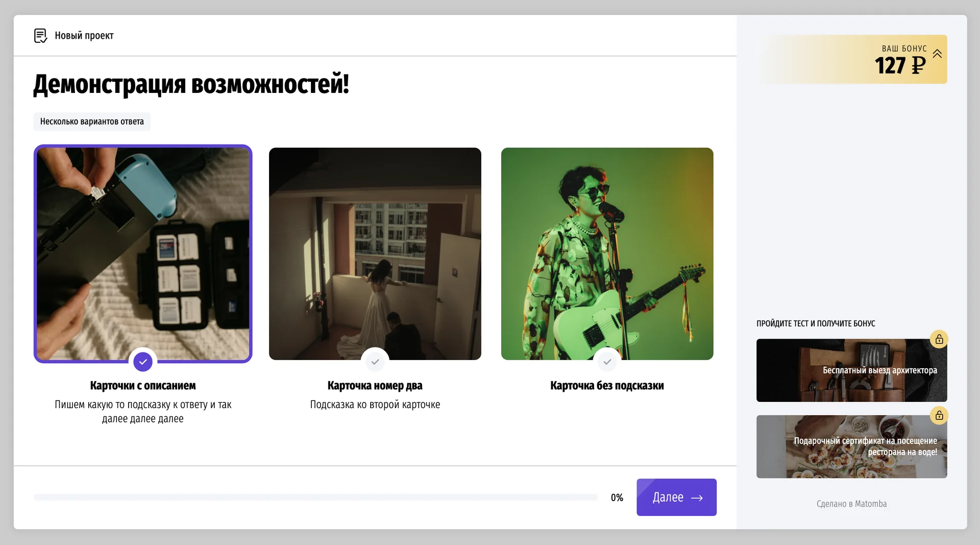Click the Несколько вариантов ответа tag
Screen dimensions: 980x545
(x=92, y=122)
